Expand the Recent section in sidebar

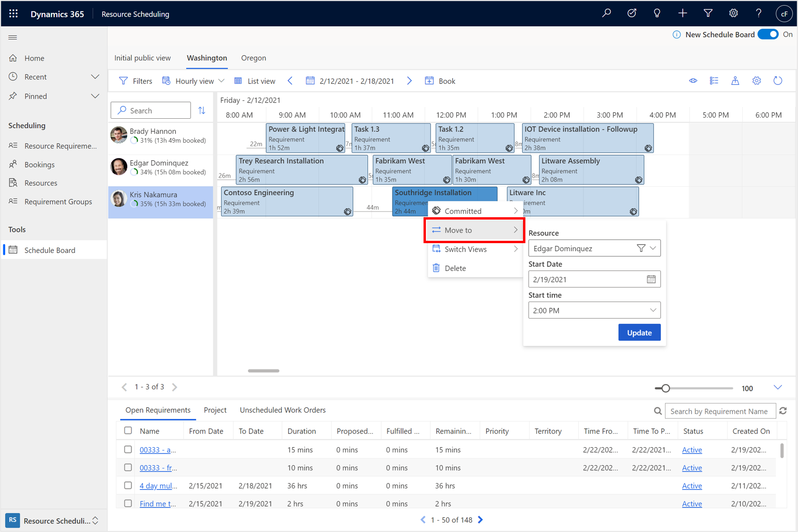[95, 77]
